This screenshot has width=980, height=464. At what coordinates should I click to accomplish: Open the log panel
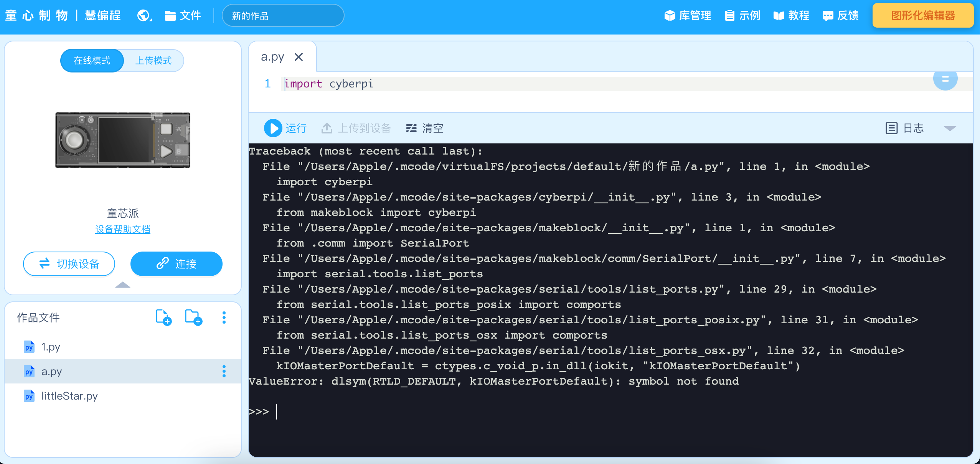click(x=905, y=128)
